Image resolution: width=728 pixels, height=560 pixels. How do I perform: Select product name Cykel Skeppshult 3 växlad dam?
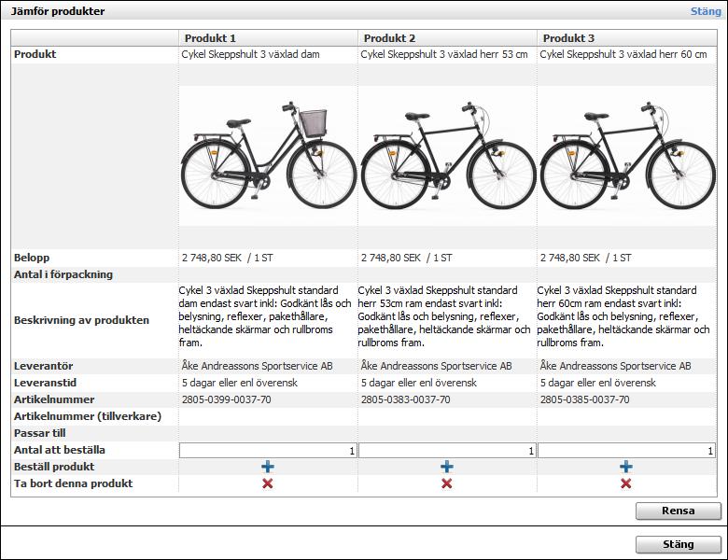click(251, 54)
